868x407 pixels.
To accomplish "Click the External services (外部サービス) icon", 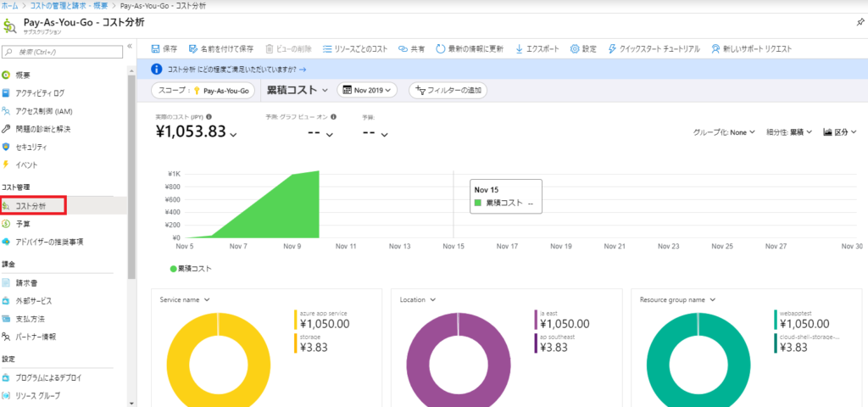I will click(x=6, y=301).
